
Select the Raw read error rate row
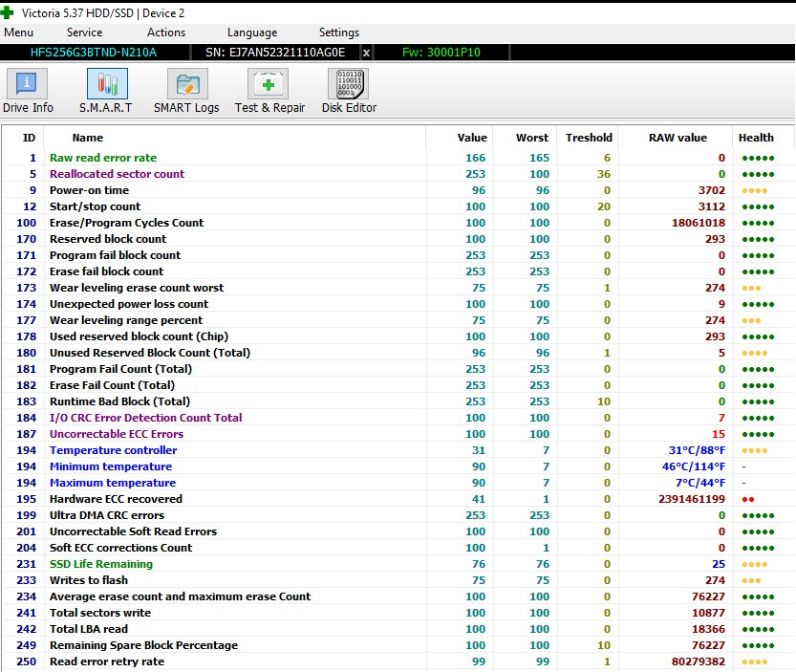pyautogui.click(x=398, y=158)
